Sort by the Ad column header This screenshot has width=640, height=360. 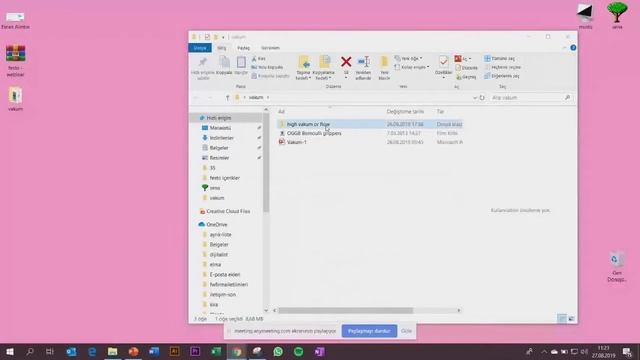point(282,111)
